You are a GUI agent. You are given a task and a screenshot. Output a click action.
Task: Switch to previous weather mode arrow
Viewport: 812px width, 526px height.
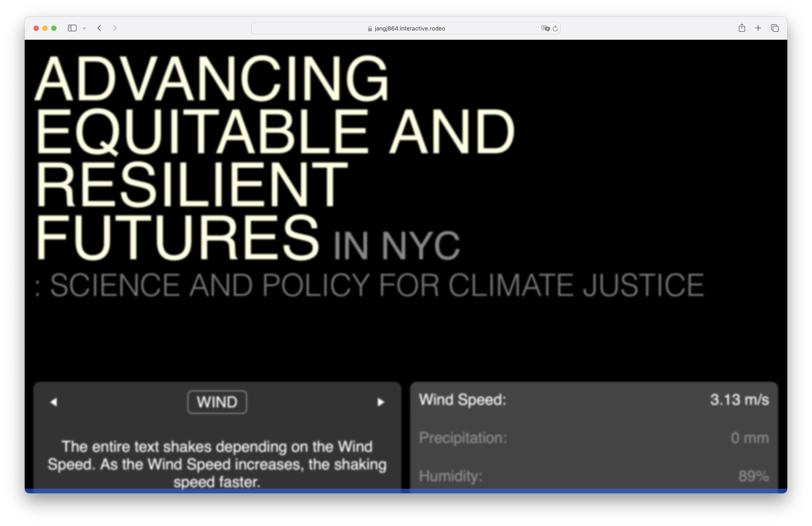[x=54, y=402]
